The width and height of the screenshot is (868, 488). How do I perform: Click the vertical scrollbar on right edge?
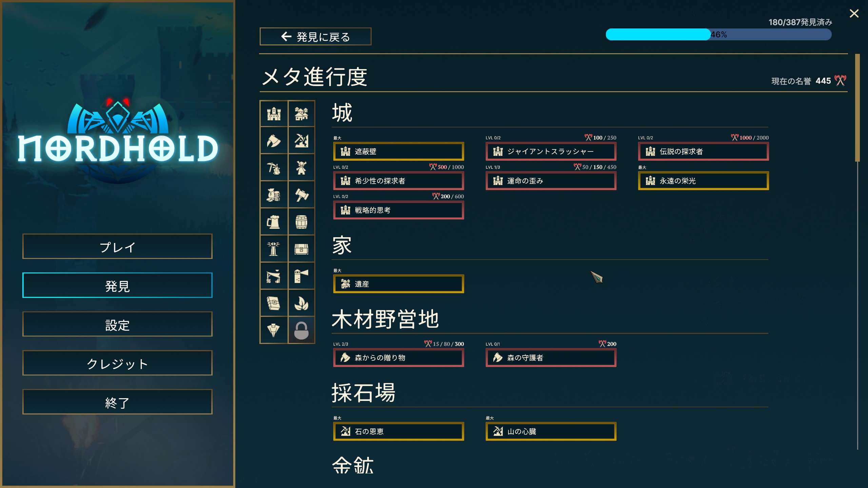857,108
